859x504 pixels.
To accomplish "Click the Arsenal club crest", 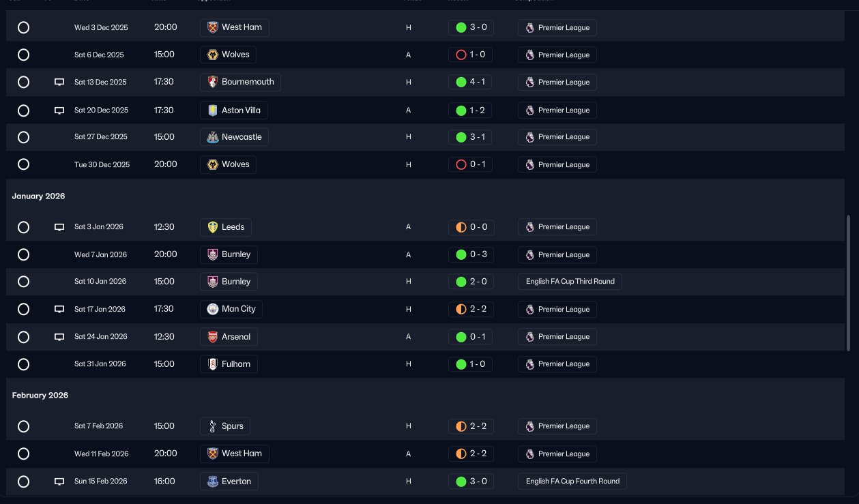I will point(212,337).
